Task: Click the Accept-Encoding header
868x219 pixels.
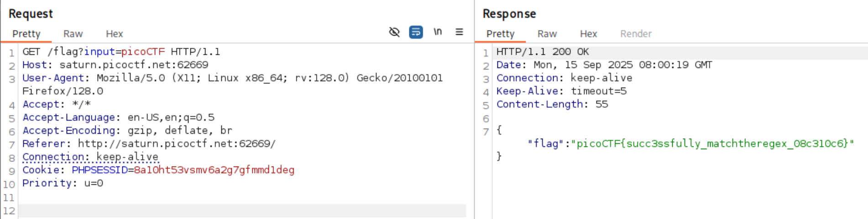Action: pos(127,131)
